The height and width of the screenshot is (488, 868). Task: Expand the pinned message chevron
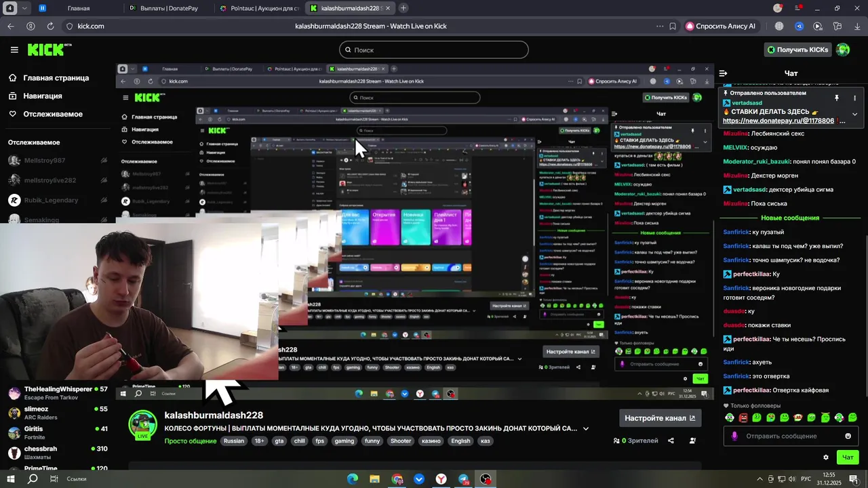click(854, 114)
